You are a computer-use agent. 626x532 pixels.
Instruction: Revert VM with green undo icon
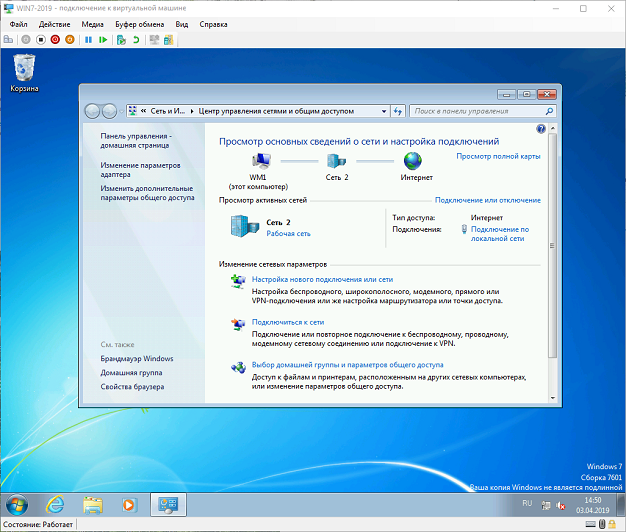(136, 40)
